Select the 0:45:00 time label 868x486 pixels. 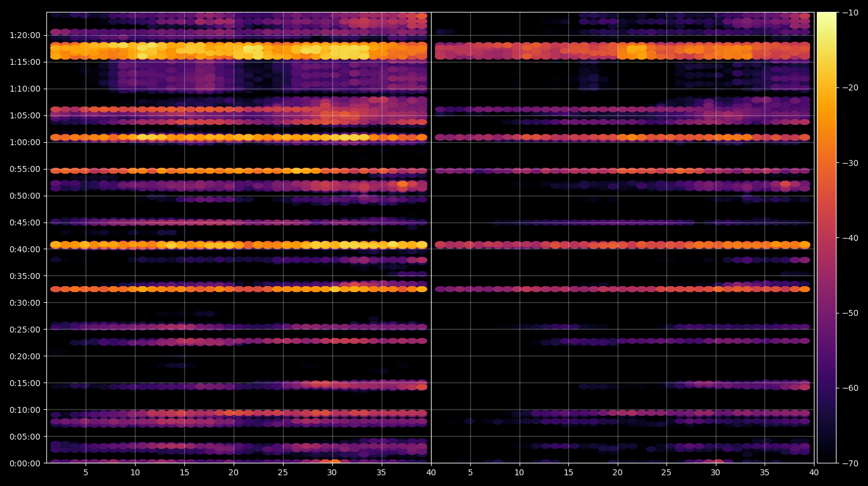coord(25,222)
